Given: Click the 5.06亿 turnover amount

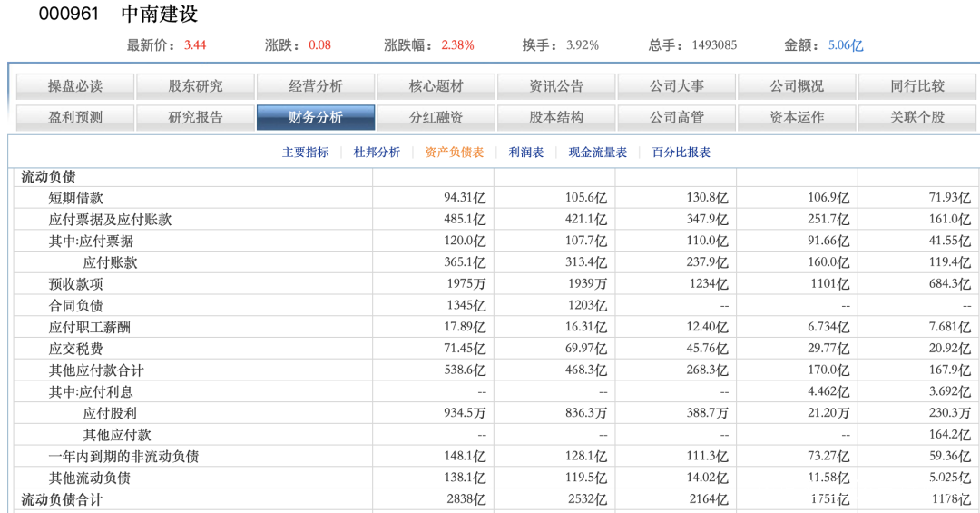Looking at the screenshot, I should (x=846, y=45).
